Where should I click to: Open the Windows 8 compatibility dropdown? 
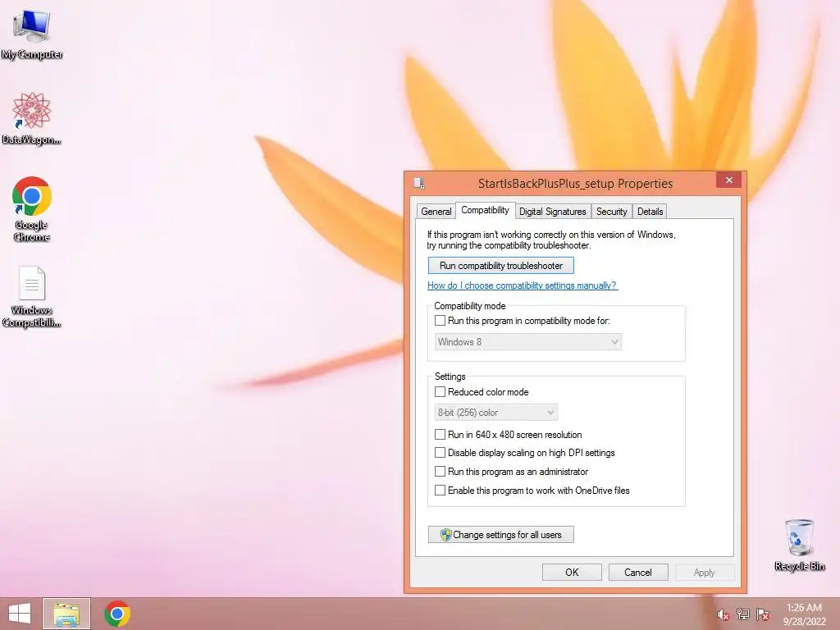coord(527,342)
